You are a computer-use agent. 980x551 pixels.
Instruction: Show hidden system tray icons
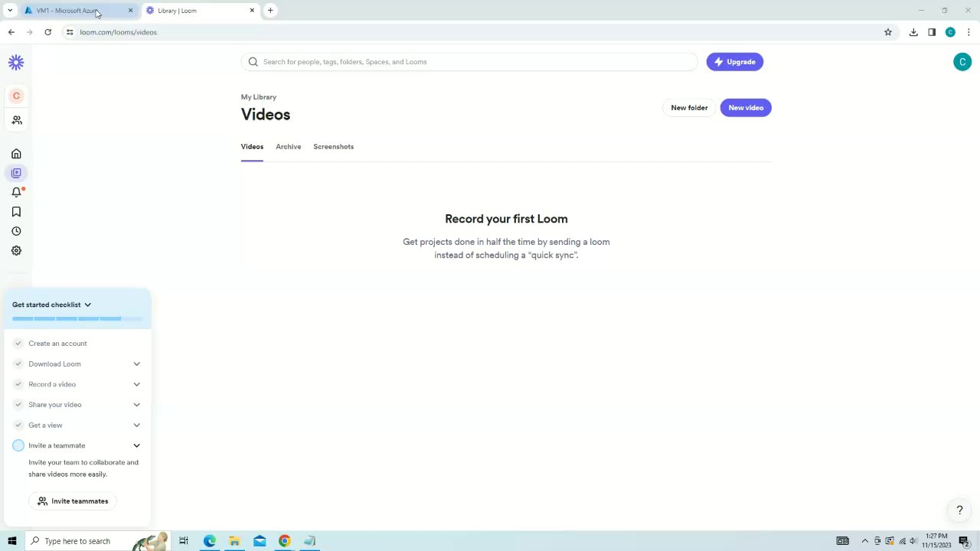864,541
